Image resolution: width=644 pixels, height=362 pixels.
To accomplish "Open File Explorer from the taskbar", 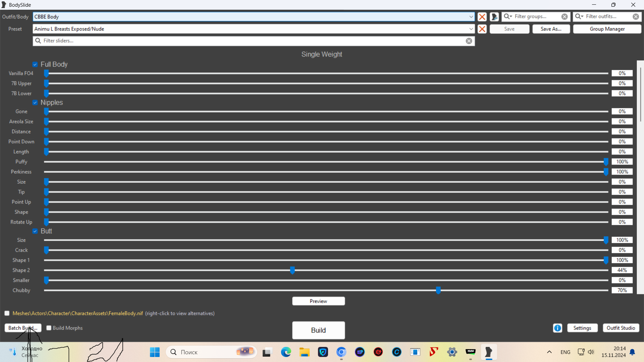I will pos(304,352).
